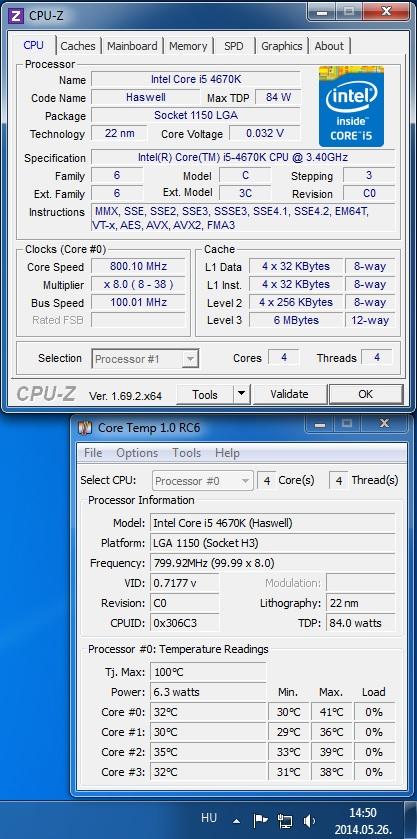Click the Core #3 Load value 0%
Viewport: 417px width, 839px height.
(374, 772)
